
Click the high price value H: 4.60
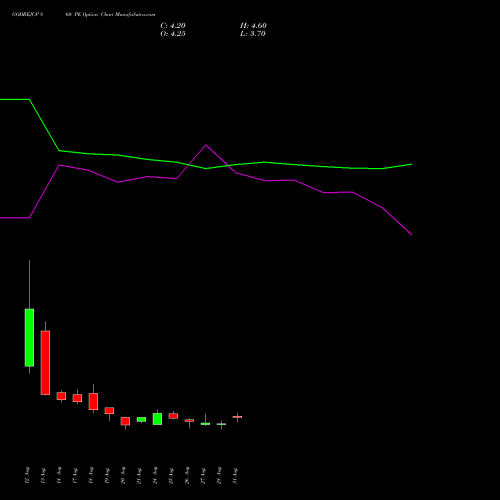pos(253,26)
